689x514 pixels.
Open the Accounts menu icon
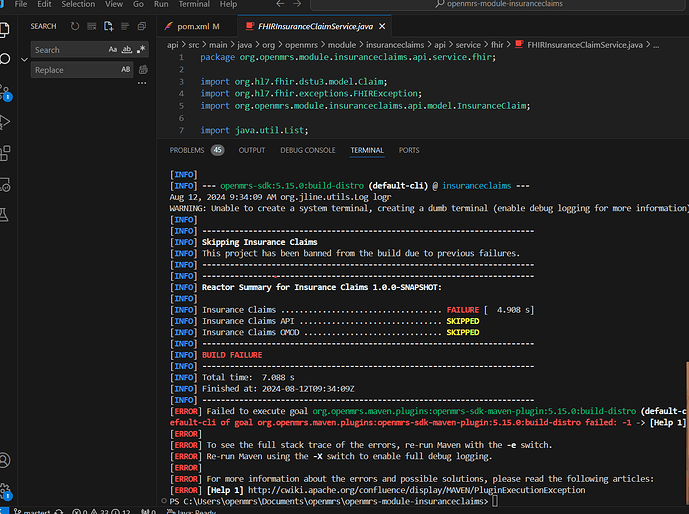4,460
